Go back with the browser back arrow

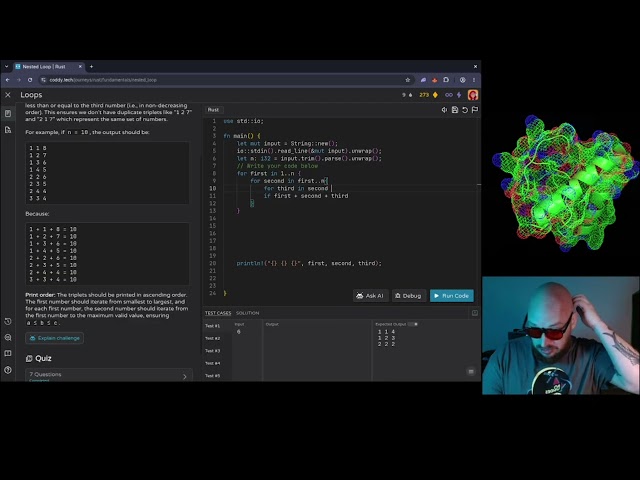[8, 80]
